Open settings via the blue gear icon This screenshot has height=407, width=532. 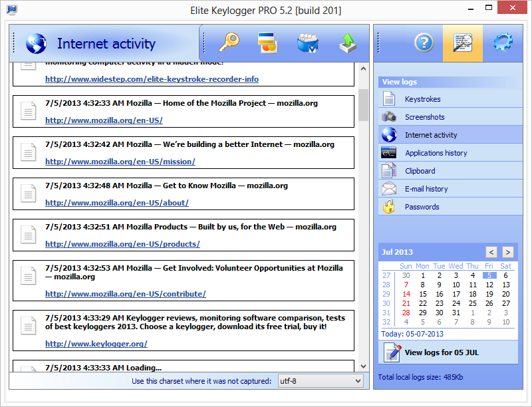click(503, 43)
